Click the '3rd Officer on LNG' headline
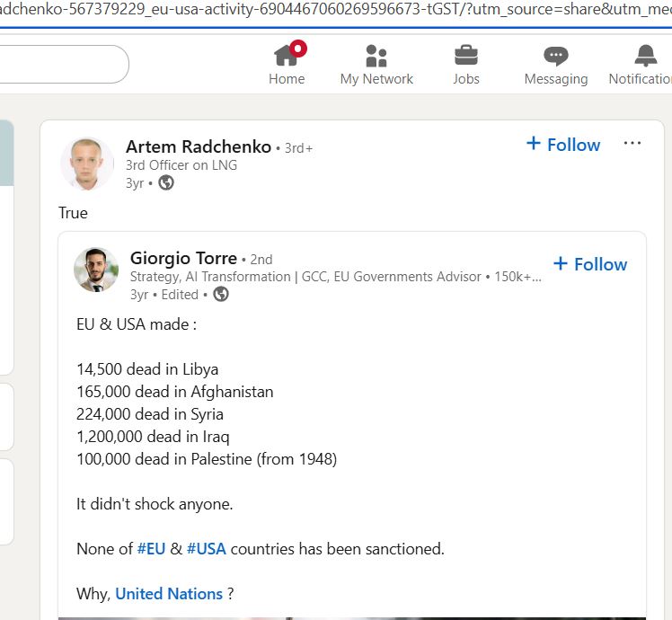672x620 pixels. 181,165
